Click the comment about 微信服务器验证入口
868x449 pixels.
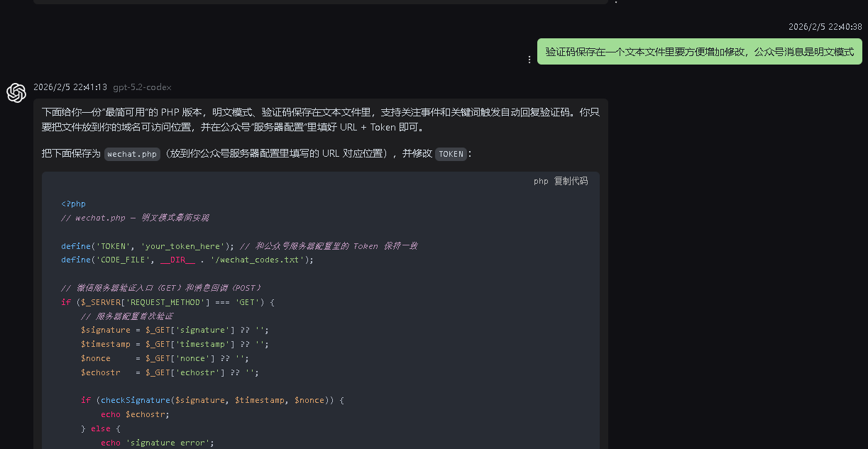click(162, 288)
